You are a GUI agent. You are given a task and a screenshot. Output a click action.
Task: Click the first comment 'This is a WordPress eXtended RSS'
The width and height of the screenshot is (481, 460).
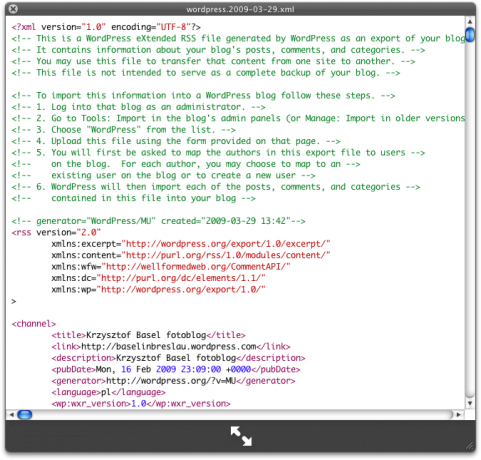tap(238, 39)
